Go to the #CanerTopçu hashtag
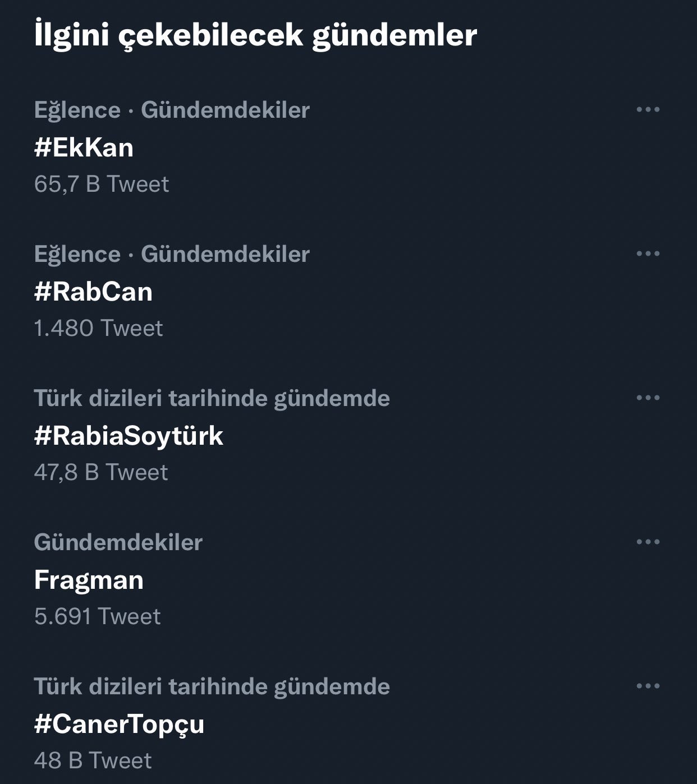The image size is (697, 784). click(119, 724)
